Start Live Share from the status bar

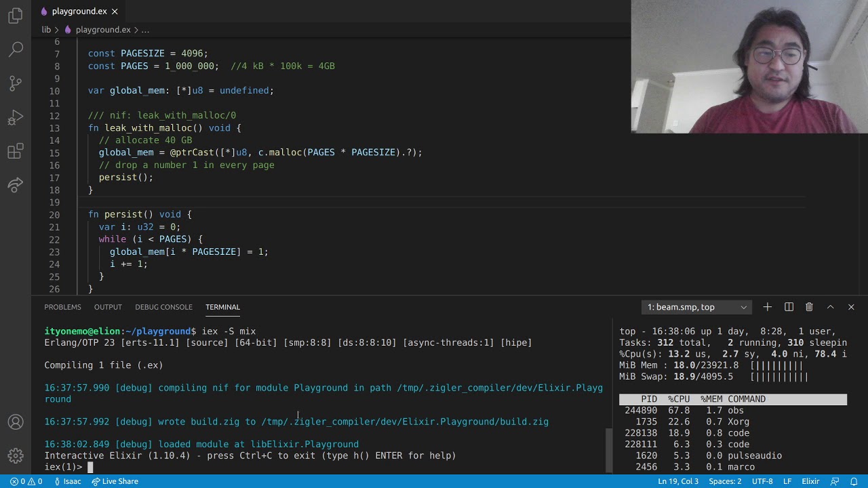click(115, 481)
